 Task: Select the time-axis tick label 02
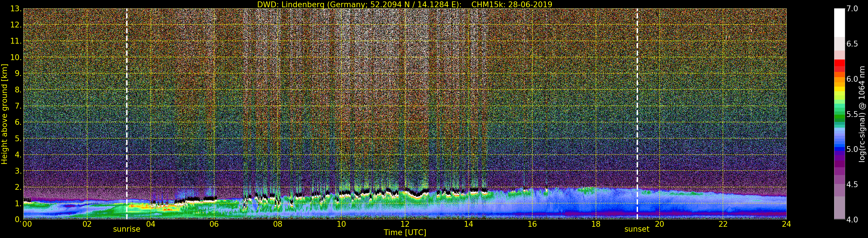pyautogui.click(x=87, y=224)
